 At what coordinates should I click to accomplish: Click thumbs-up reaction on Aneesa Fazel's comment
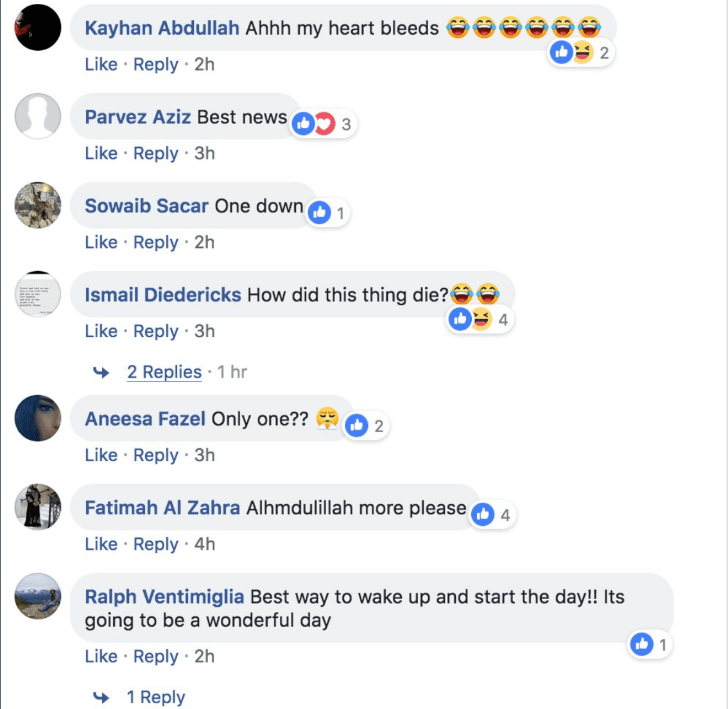coord(357,426)
